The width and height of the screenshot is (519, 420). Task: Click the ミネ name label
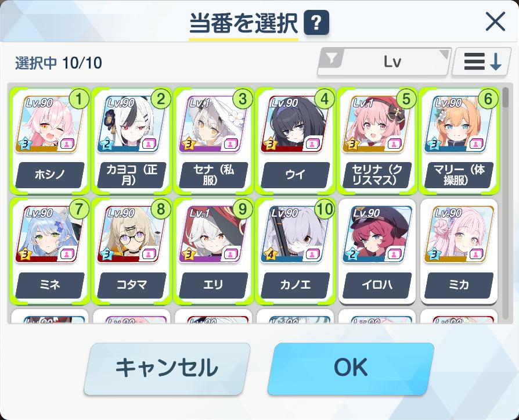click(50, 285)
